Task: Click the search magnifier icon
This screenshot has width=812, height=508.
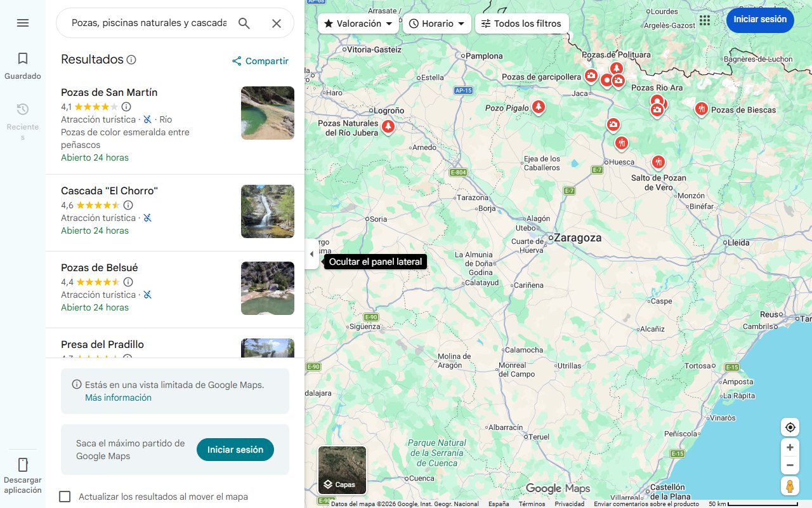Action: click(244, 23)
